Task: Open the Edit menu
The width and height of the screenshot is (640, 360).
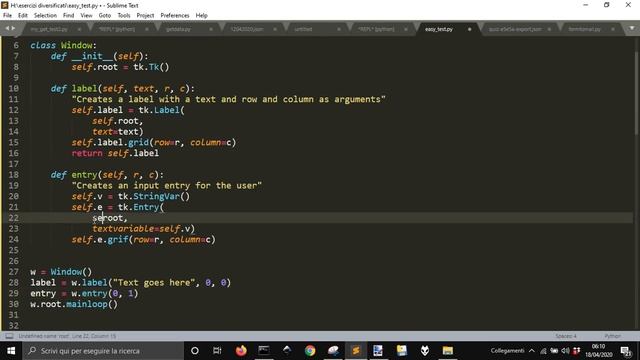Action: (x=23, y=16)
